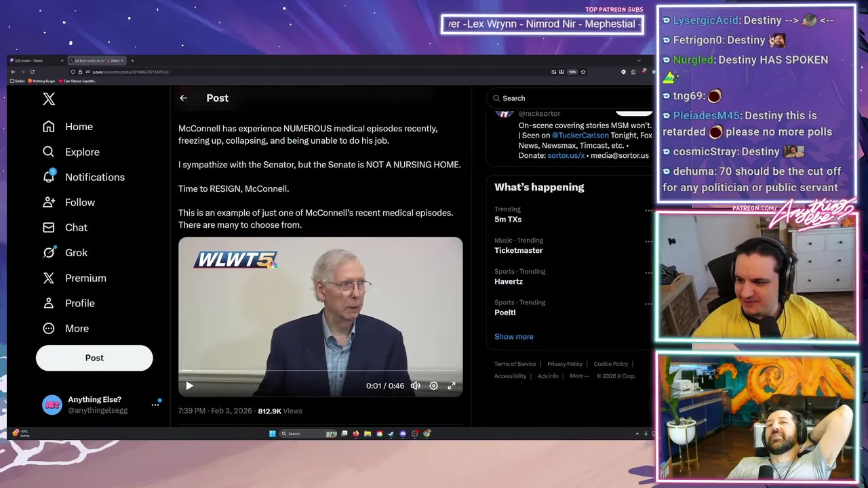Open the sortor.us/x donate link
The width and height of the screenshot is (868, 488).
566,155
